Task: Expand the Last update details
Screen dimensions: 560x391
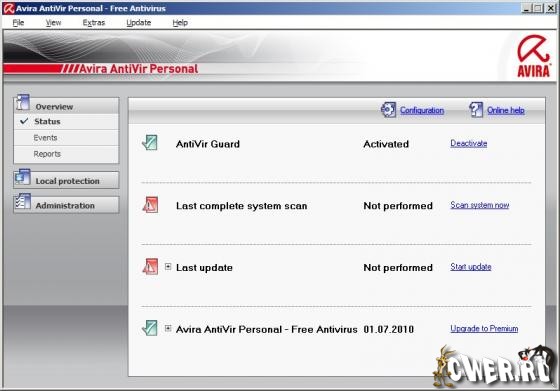Action: (168, 267)
